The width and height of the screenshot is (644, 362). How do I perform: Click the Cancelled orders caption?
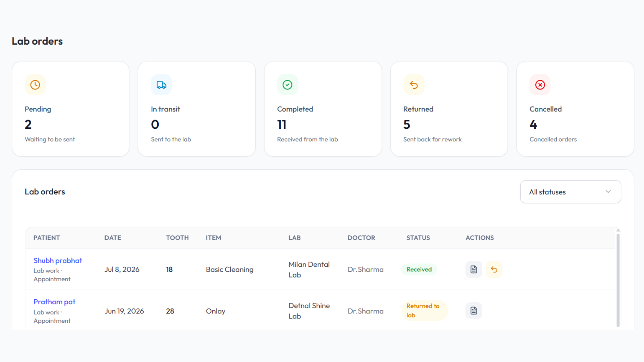click(553, 139)
